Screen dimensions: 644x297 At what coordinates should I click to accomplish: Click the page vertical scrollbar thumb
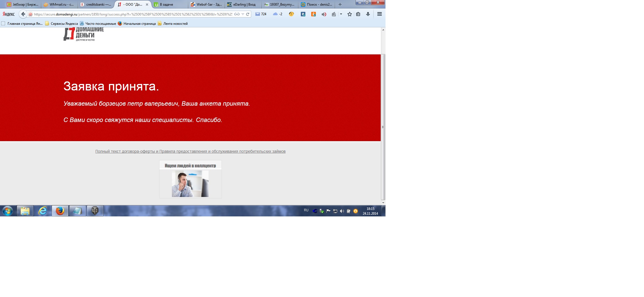(383, 127)
